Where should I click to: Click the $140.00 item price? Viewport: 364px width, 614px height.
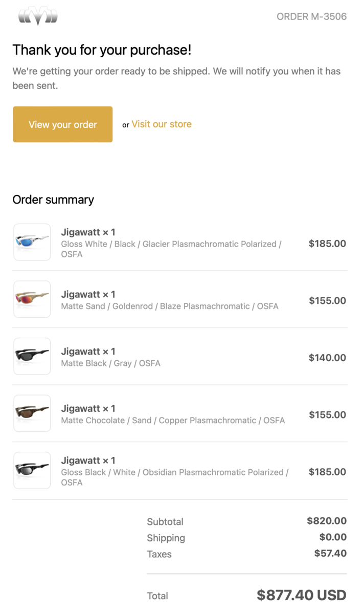[327, 358]
